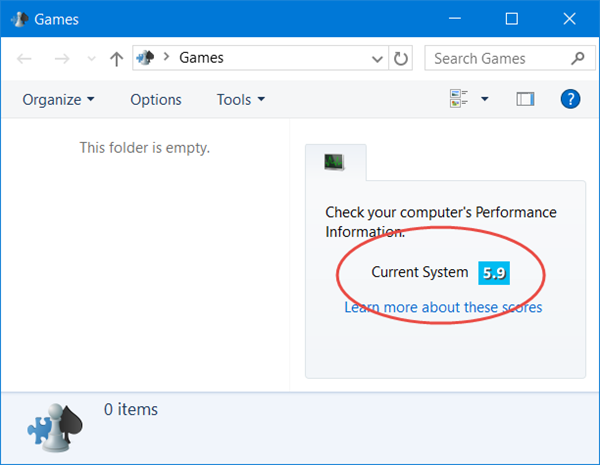Viewport: 600px width, 465px height.
Task: Click the change view icon
Action: (459, 99)
